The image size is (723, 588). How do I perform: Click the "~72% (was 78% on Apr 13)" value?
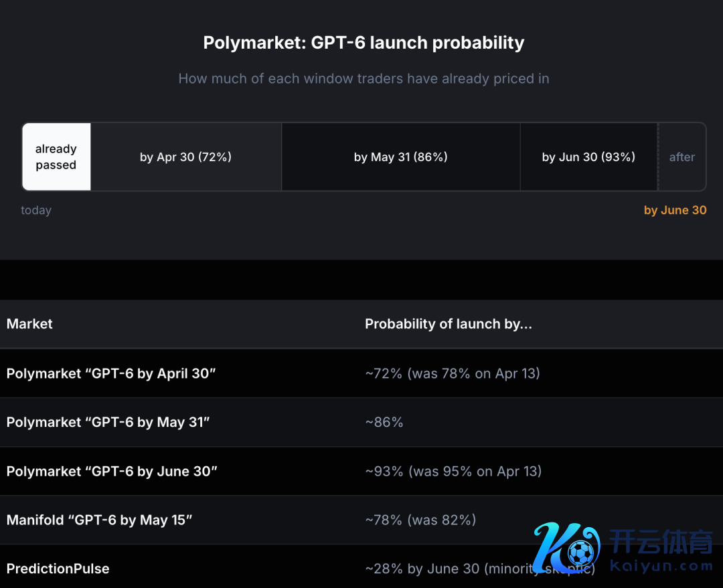pos(453,373)
